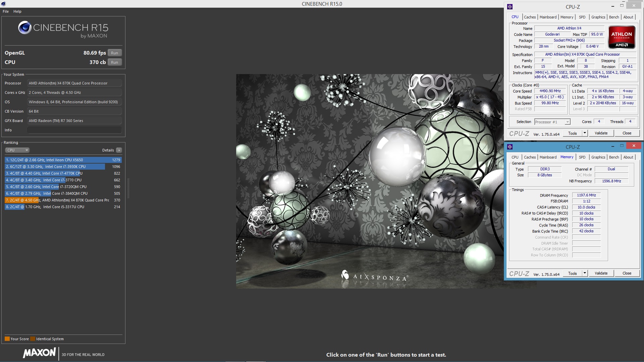Click the Code Name value Godavari
This screenshot has width=644, height=362.
coord(552,35)
